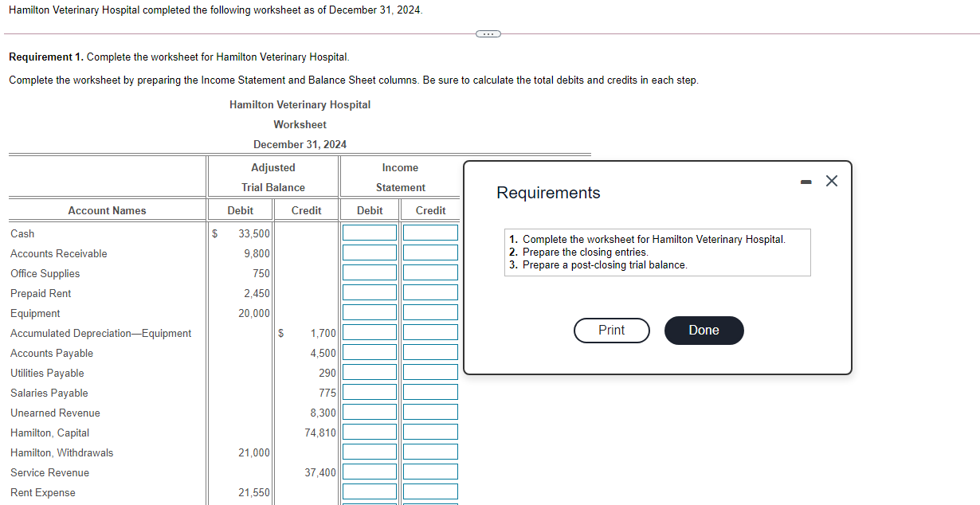This screenshot has width=980, height=505.
Task: Select Utilities Payable Income Statement debit field
Action: tap(370, 372)
